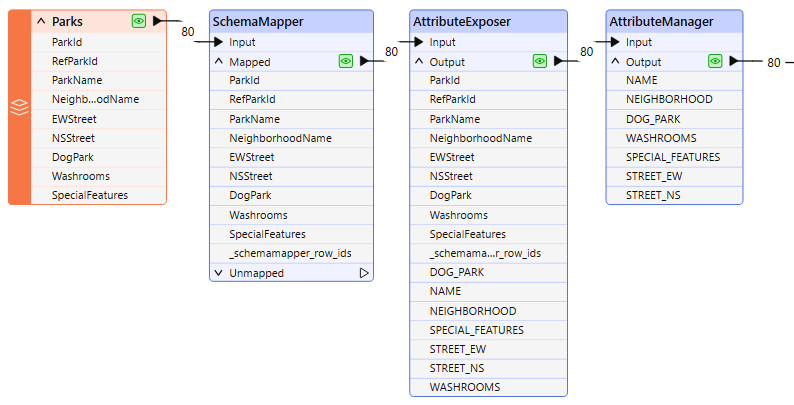The width and height of the screenshot is (794, 405).
Task: Click the Parks reader output port arrow
Action: (x=159, y=21)
